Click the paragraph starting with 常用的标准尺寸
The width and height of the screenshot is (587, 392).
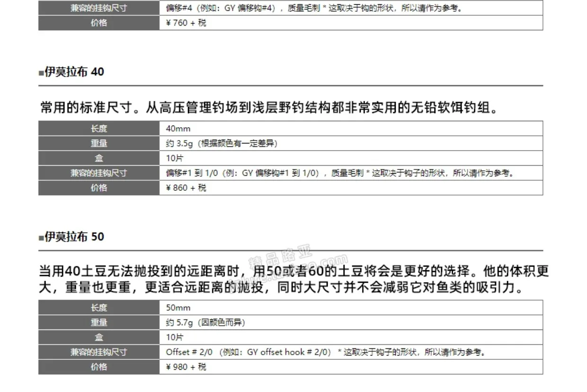tap(269, 108)
